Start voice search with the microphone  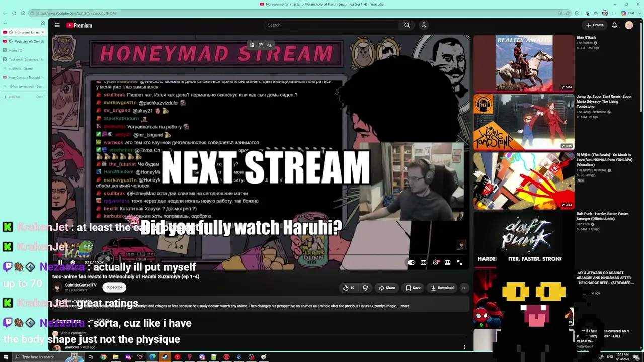coord(424,25)
